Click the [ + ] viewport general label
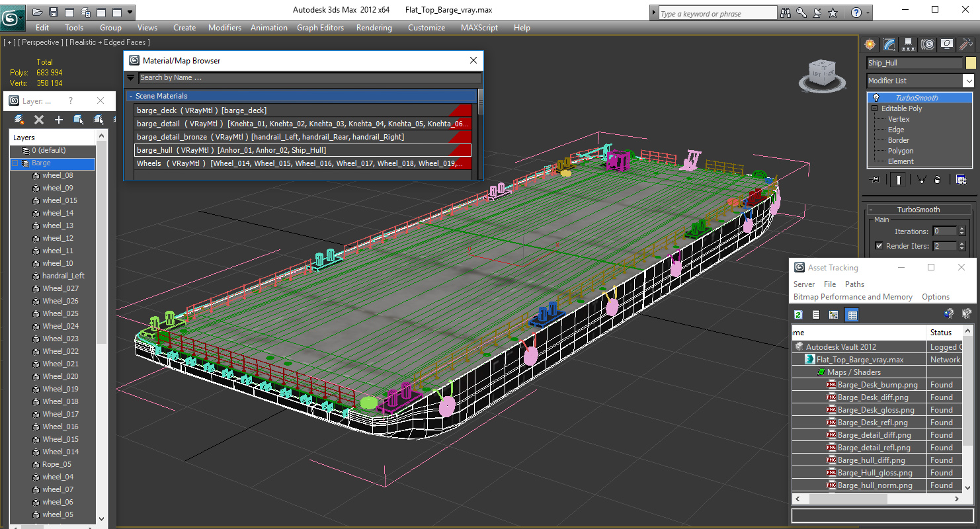980x529 pixels. 9,42
